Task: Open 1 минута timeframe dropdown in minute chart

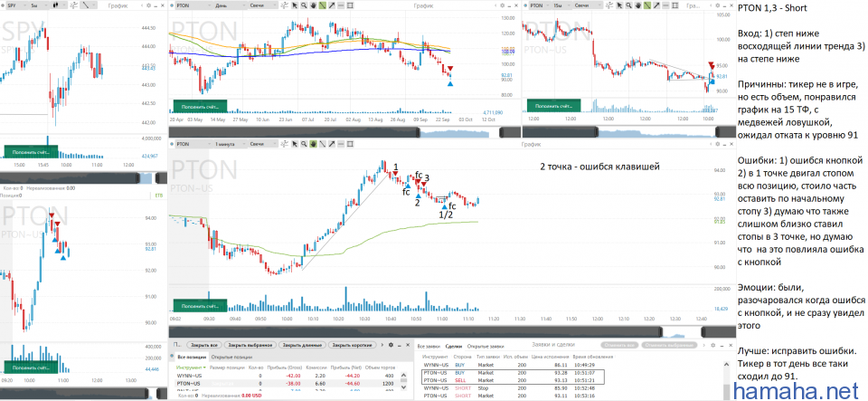Action: click(231, 144)
